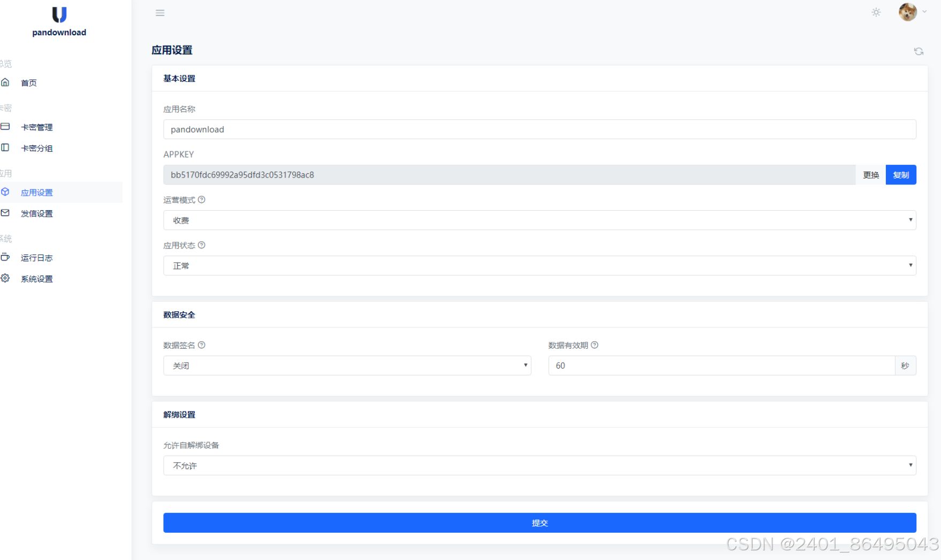
Task: Click 更换 to regenerate APPKEY
Action: 871,175
